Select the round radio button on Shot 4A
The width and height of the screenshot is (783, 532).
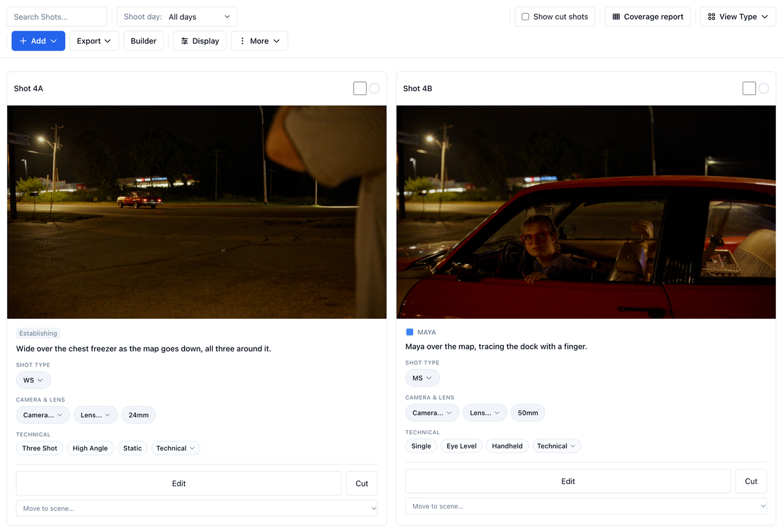[375, 88]
